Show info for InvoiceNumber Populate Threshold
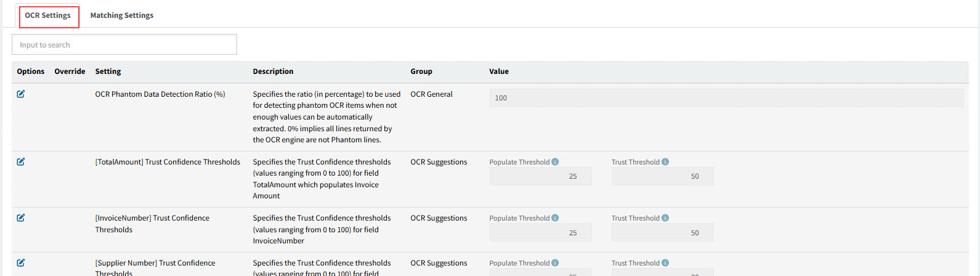Viewport: 980px width, 276px height. coord(555,218)
